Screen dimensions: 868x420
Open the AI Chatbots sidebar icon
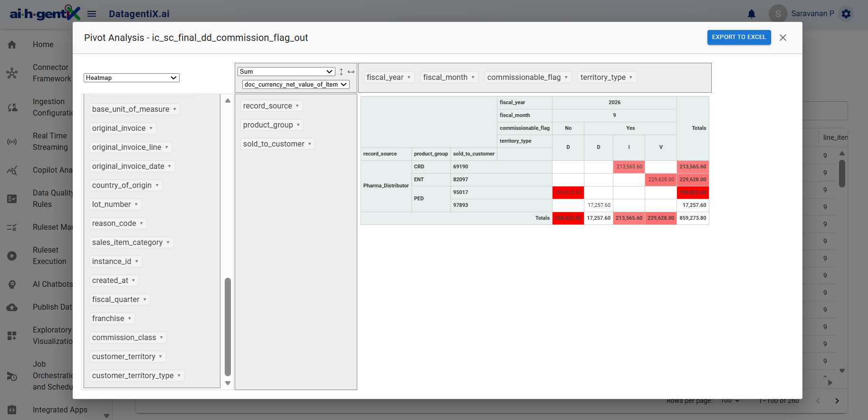coord(12,284)
